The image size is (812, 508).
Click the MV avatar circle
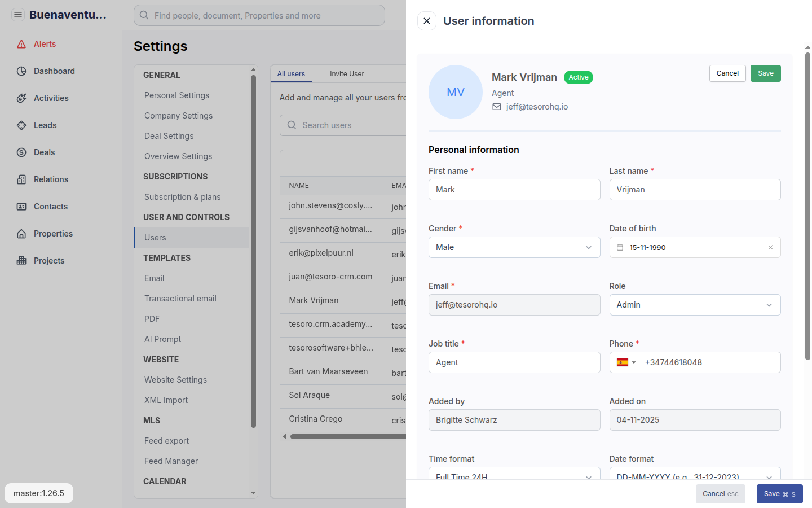[x=456, y=92]
